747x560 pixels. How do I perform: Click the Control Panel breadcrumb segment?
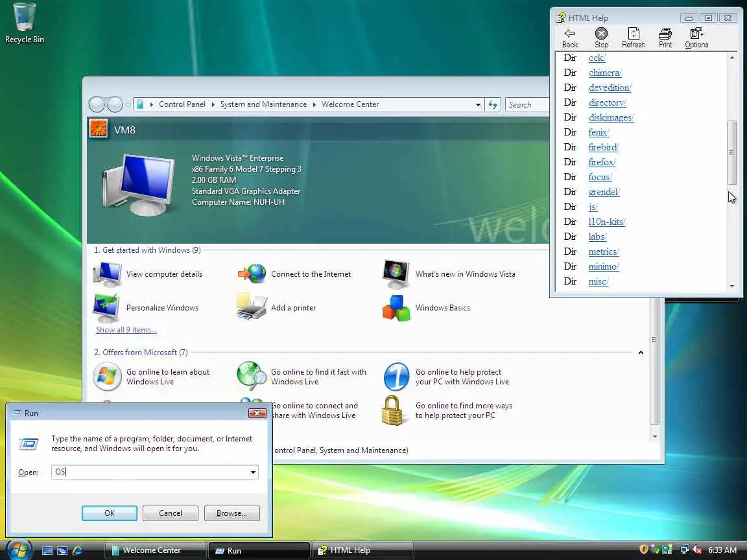pyautogui.click(x=182, y=104)
